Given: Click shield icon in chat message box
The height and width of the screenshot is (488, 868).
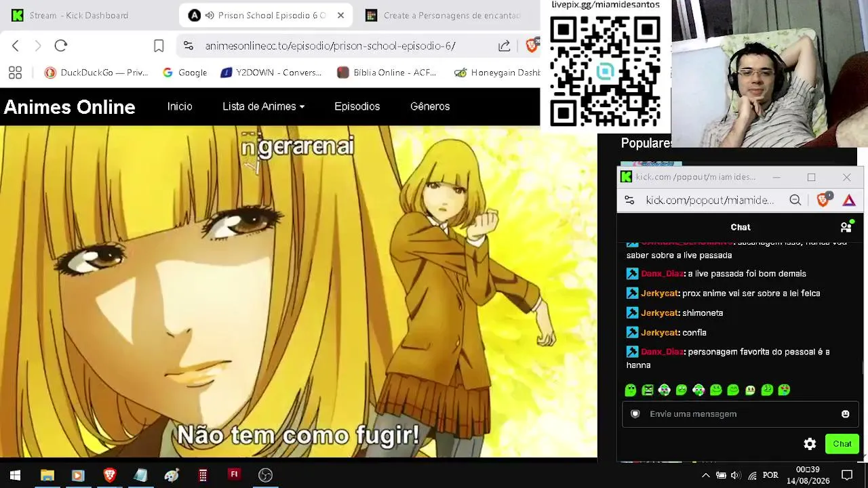Looking at the screenshot, I should click(x=635, y=414).
